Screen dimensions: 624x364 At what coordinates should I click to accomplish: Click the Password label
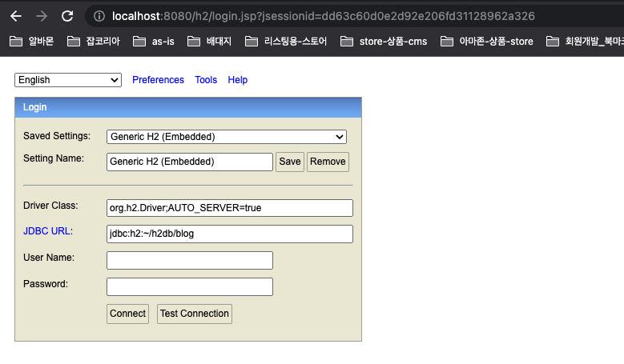[x=46, y=284]
